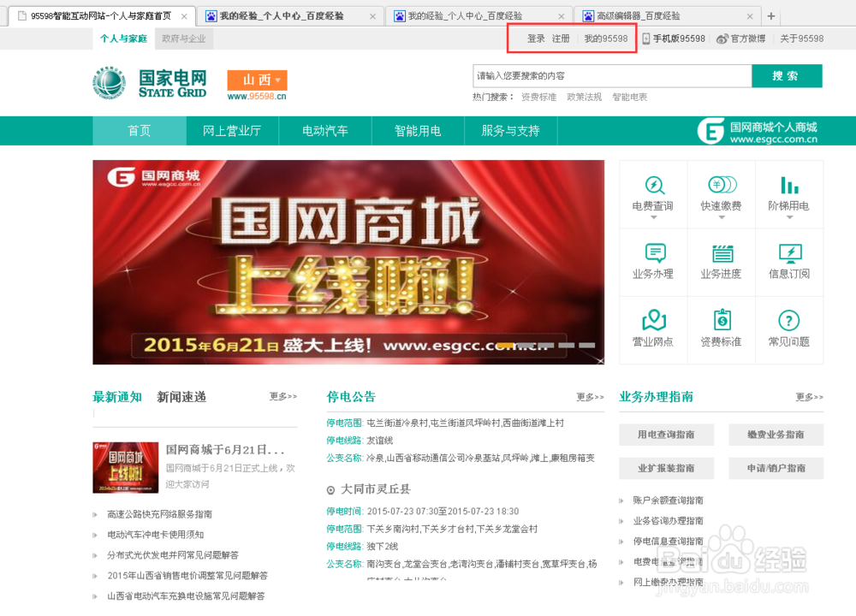856x616 pixels.
Task: Open 高速公路快充网络服务指南 notice
Action: coord(159,514)
